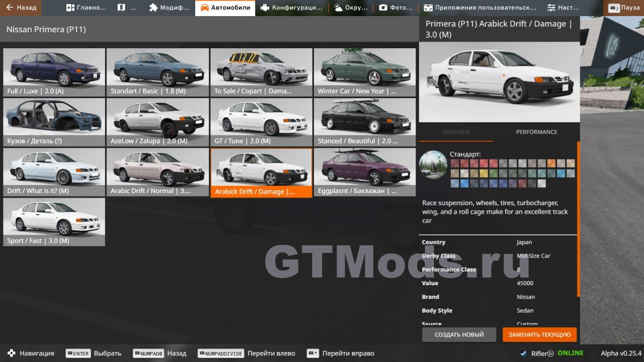Click the NUMPADDIVIDE Перейти влево hint

coord(247,353)
